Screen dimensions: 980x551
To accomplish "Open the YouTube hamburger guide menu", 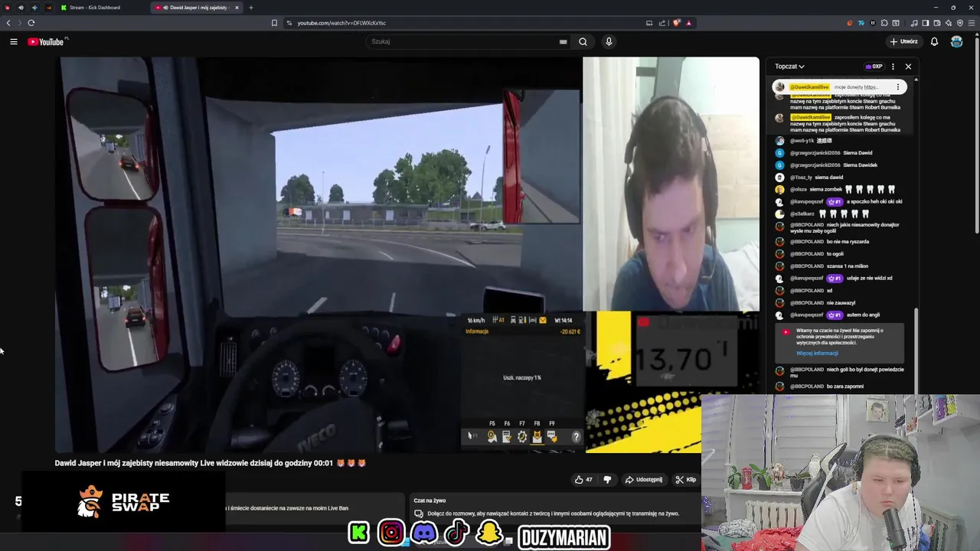I will coord(13,41).
